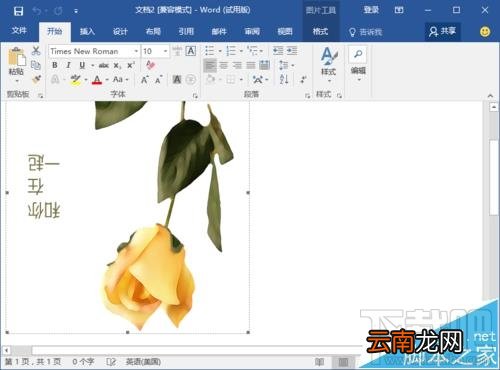The width and height of the screenshot is (500, 370).
Task: Click the Redo icon in quick access toolbar
Action: pos(58,11)
